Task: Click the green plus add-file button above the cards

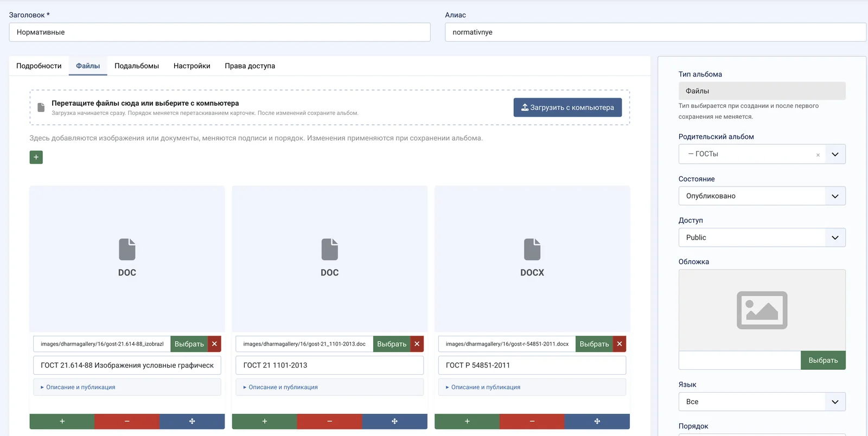Action: coord(36,157)
